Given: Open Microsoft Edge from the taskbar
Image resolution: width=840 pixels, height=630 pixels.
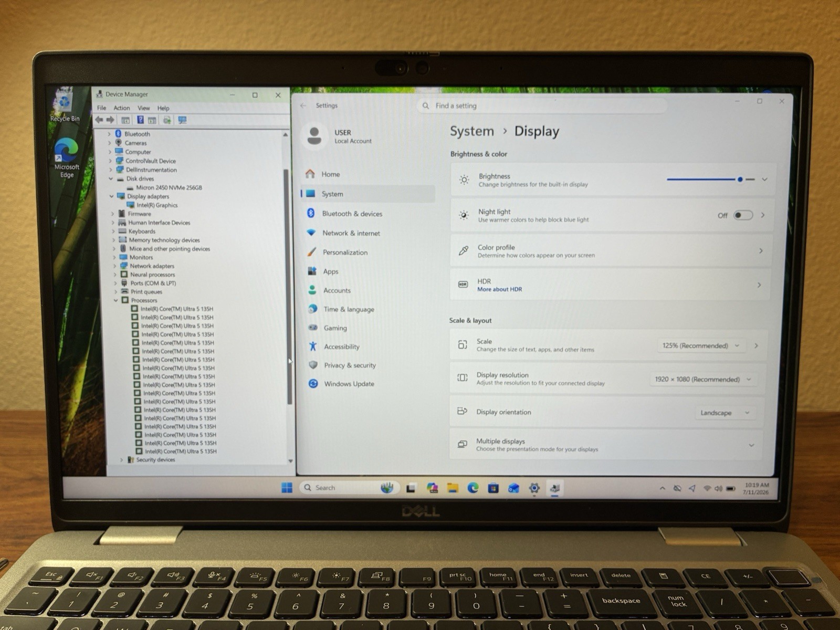Looking at the screenshot, I should click(473, 488).
